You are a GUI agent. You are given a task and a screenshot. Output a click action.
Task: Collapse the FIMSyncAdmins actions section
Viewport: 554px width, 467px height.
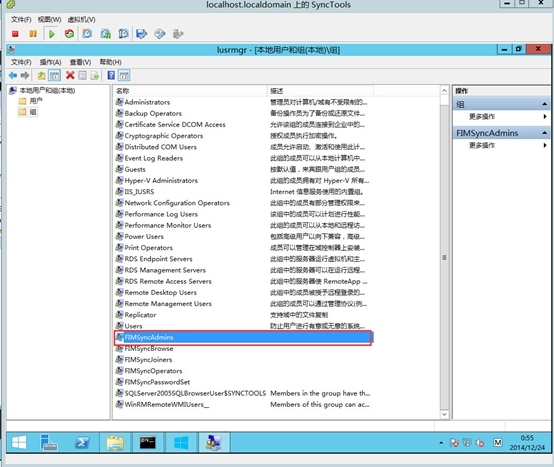pyautogui.click(x=544, y=133)
